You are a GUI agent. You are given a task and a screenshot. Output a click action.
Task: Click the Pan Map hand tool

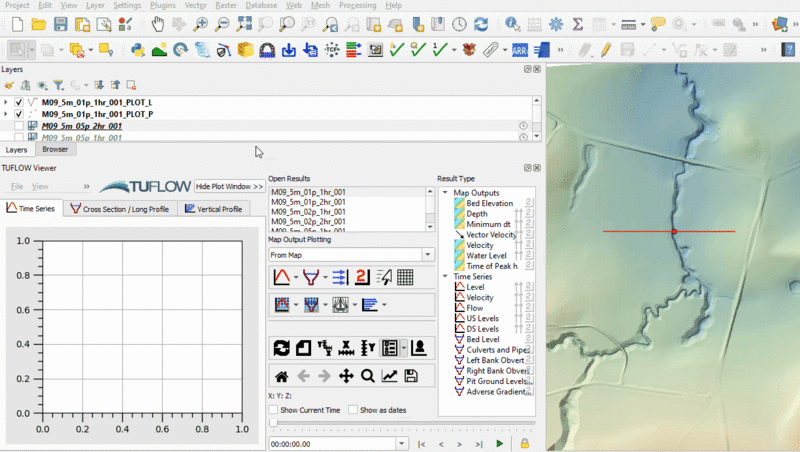(158, 23)
